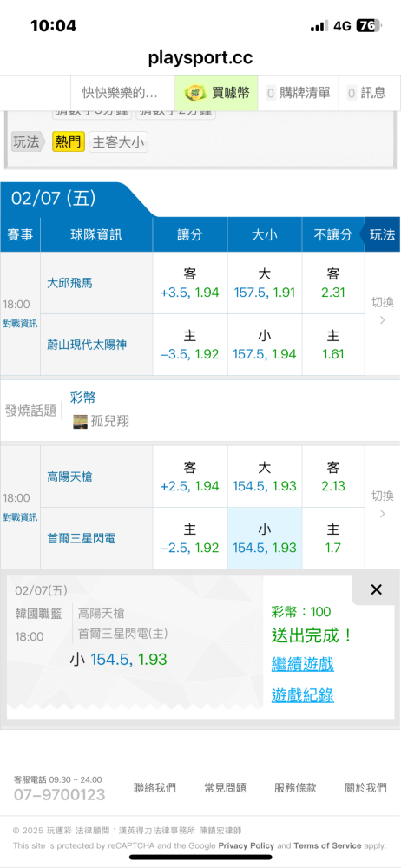The height and width of the screenshot is (868, 401).
Task: Click 遊戲紀錄 link
Action: click(x=302, y=694)
